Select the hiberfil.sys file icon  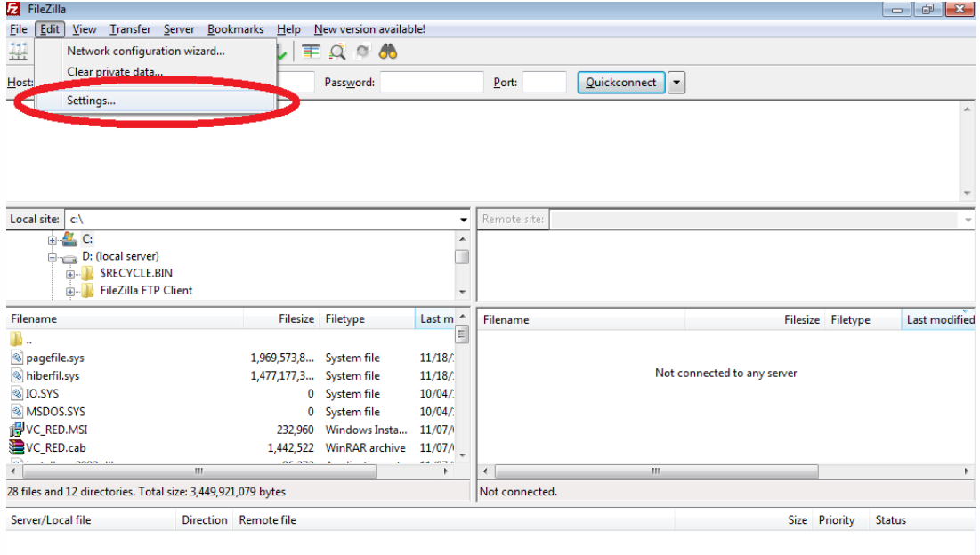pyautogui.click(x=17, y=376)
